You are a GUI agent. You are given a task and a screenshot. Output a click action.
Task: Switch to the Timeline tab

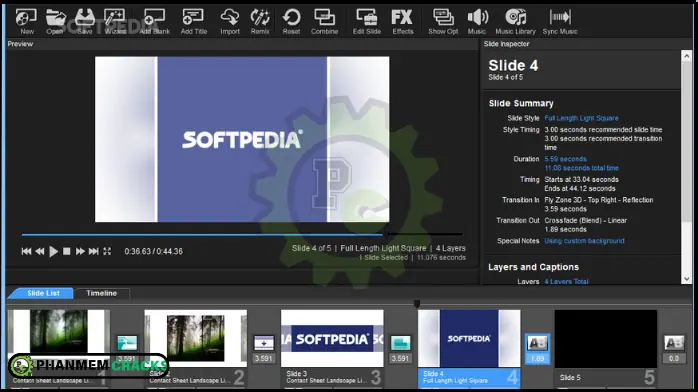tap(101, 293)
